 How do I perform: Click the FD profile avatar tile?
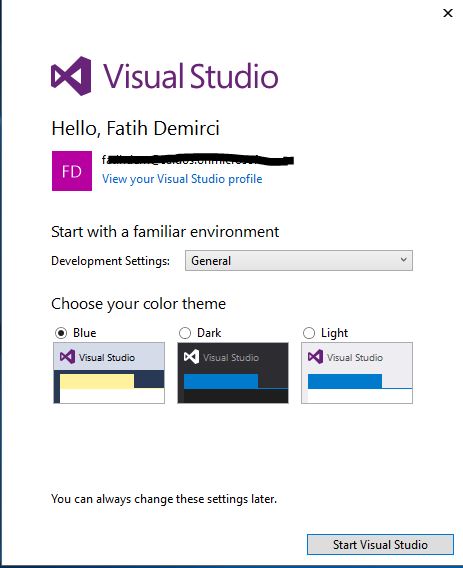(72, 171)
